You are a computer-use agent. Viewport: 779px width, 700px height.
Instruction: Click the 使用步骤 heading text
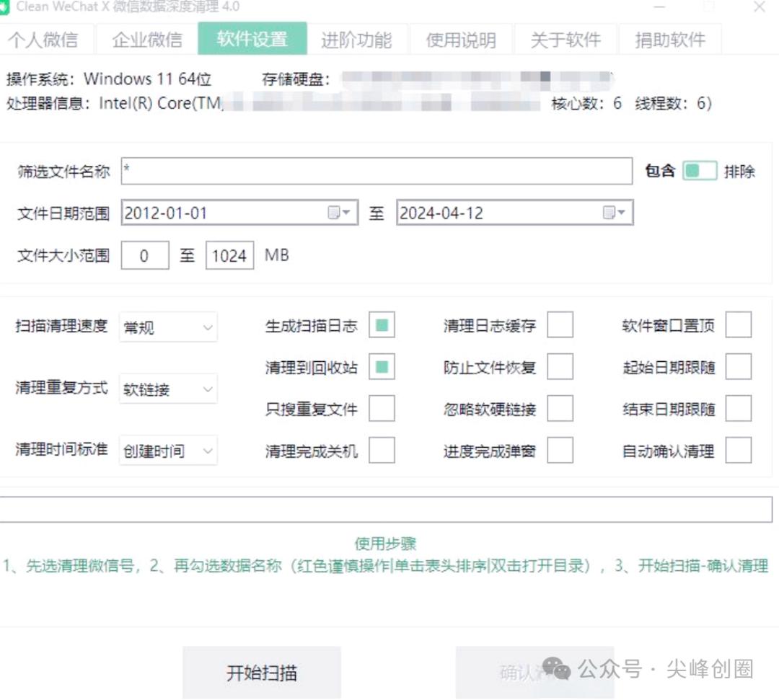385,544
